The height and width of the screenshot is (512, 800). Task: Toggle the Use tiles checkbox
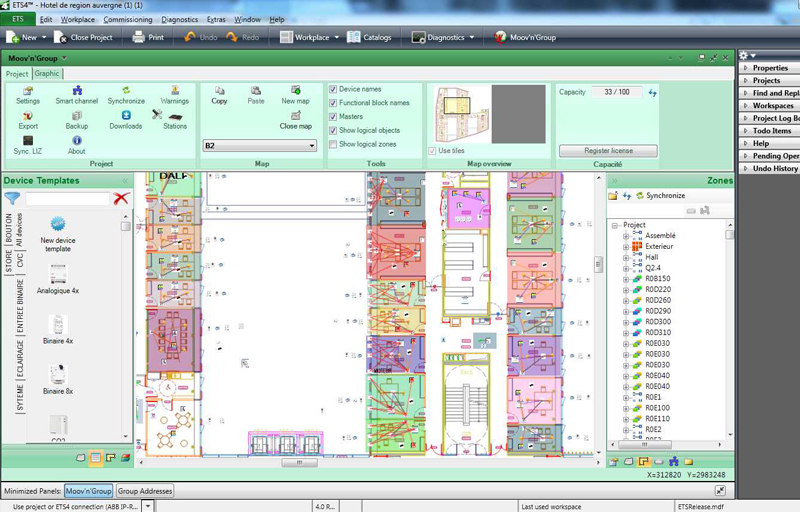432,151
